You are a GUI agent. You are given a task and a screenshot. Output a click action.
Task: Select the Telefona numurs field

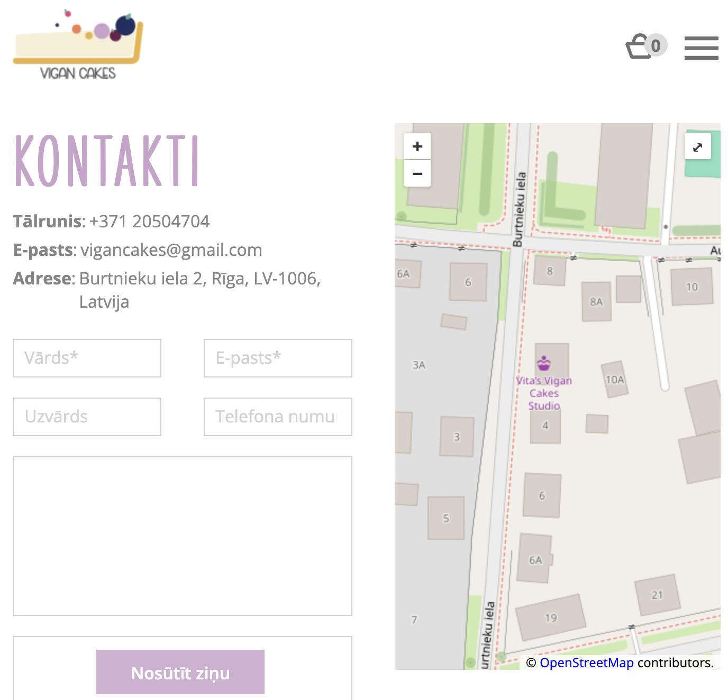pyautogui.click(x=278, y=417)
